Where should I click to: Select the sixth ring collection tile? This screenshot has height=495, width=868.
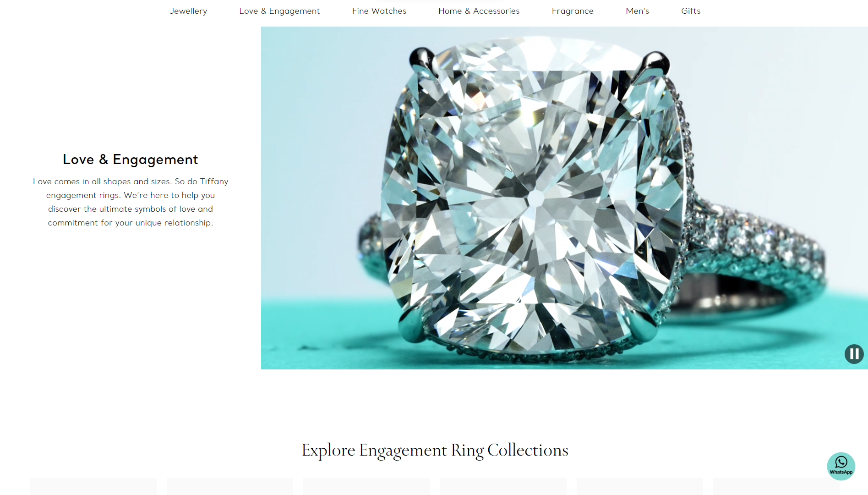coord(776,486)
